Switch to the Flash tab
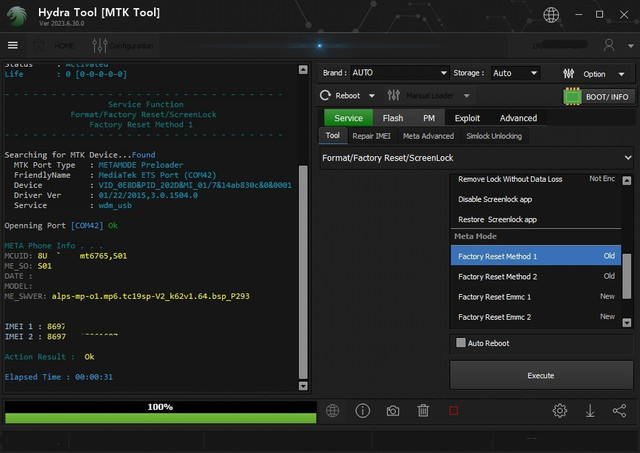Viewport: 640px width, 453px height. coord(393,118)
